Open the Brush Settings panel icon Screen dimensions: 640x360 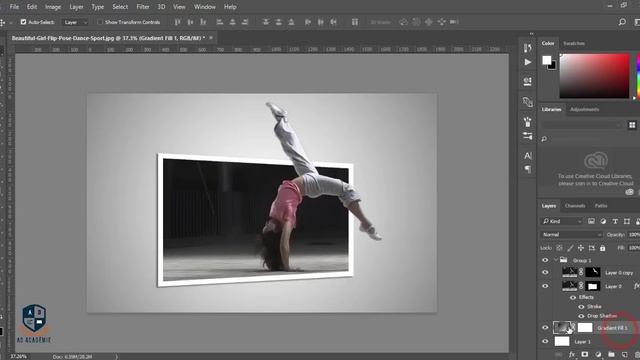pos(527,136)
